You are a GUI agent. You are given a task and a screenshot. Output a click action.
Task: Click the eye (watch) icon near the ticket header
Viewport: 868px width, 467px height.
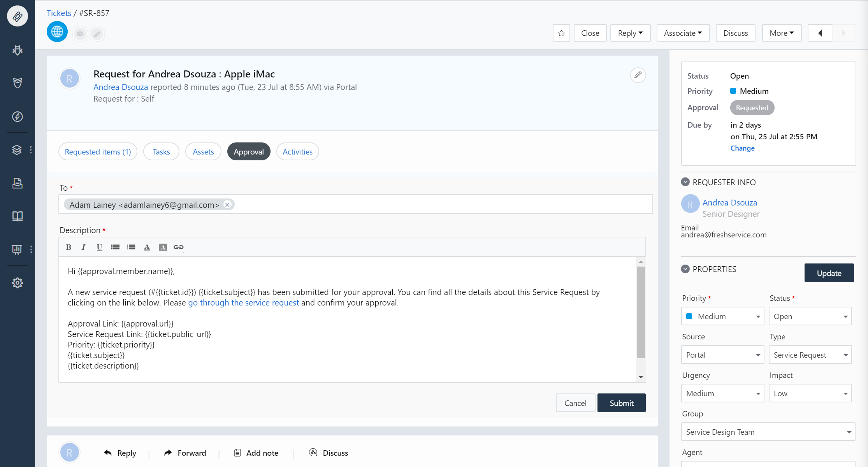(80, 33)
